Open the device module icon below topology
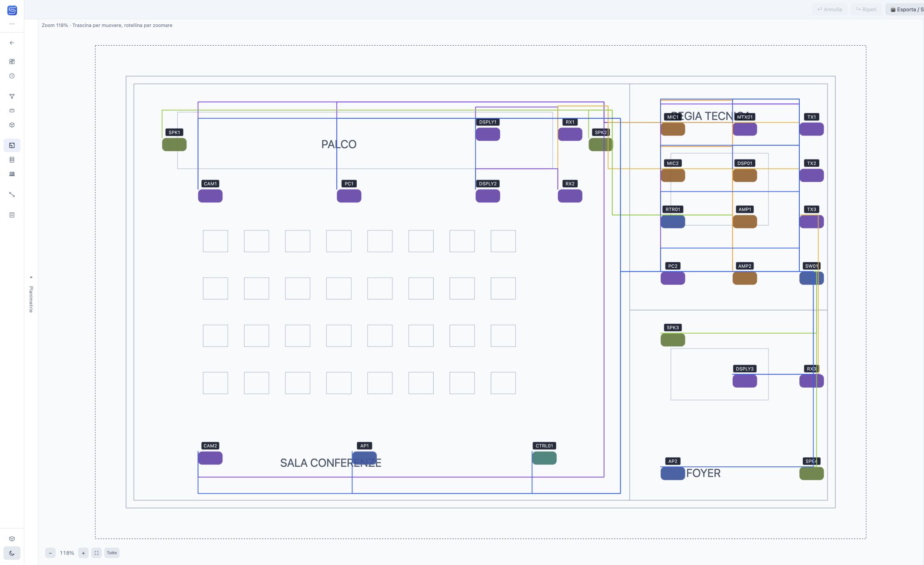Screen dimensions: 924x565 [x=12, y=111]
